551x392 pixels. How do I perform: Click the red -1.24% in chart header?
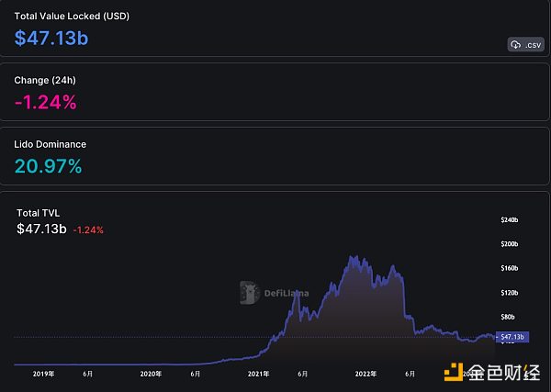pyautogui.click(x=89, y=230)
